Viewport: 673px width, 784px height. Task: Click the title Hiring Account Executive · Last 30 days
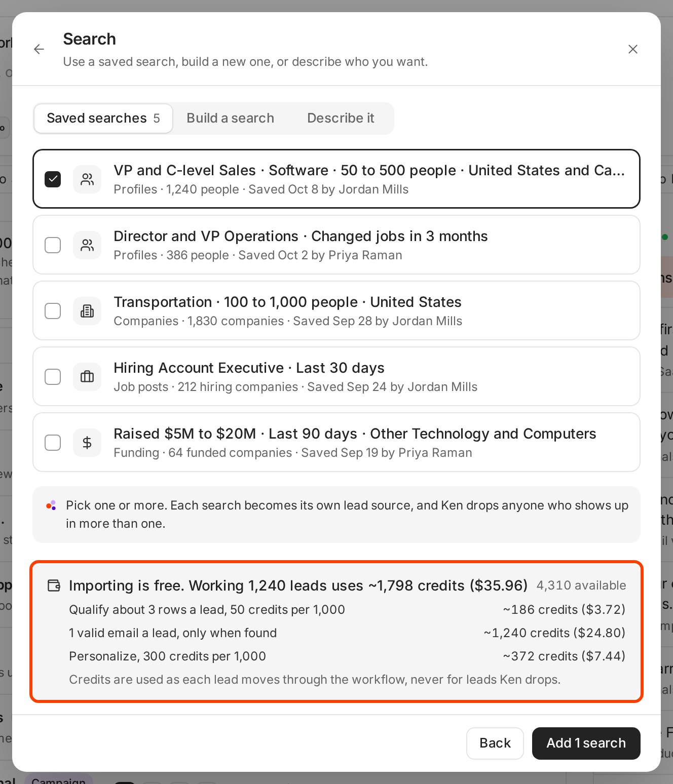tap(249, 368)
